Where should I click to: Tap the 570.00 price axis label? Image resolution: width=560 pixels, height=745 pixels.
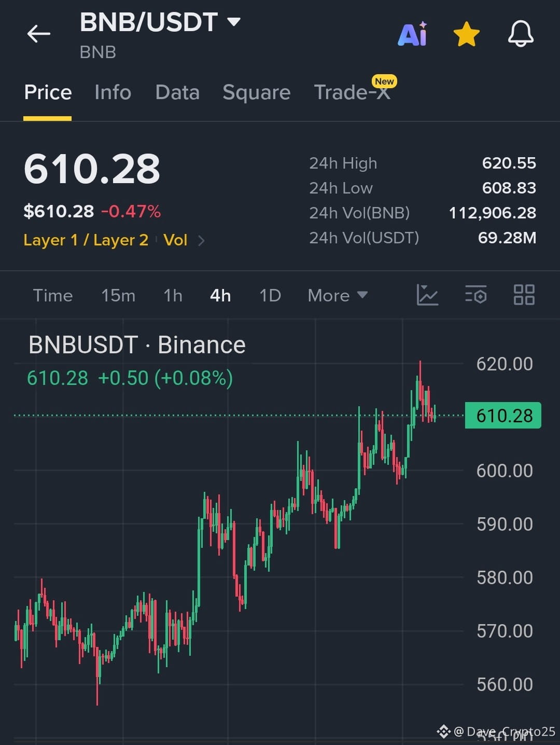pos(505,631)
